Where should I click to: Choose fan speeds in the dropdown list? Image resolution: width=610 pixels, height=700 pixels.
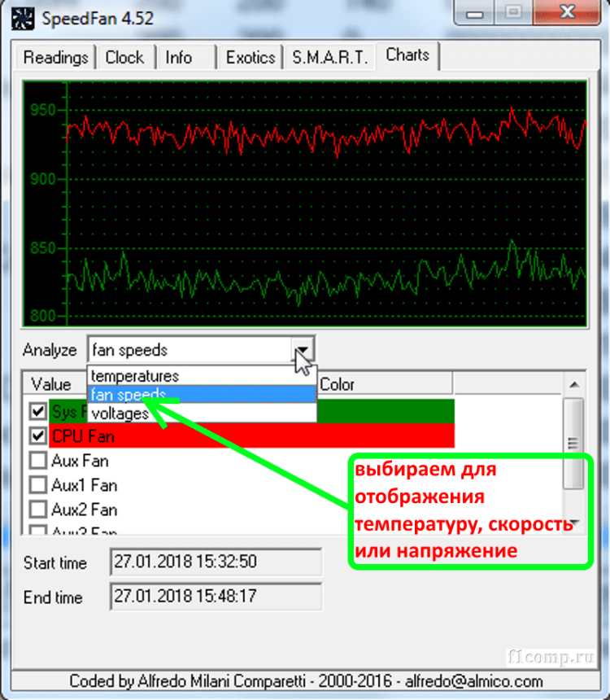[x=202, y=394]
